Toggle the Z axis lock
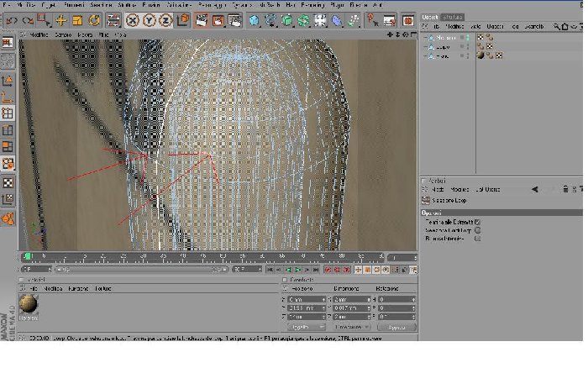The width and height of the screenshot is (588, 368). (165, 20)
